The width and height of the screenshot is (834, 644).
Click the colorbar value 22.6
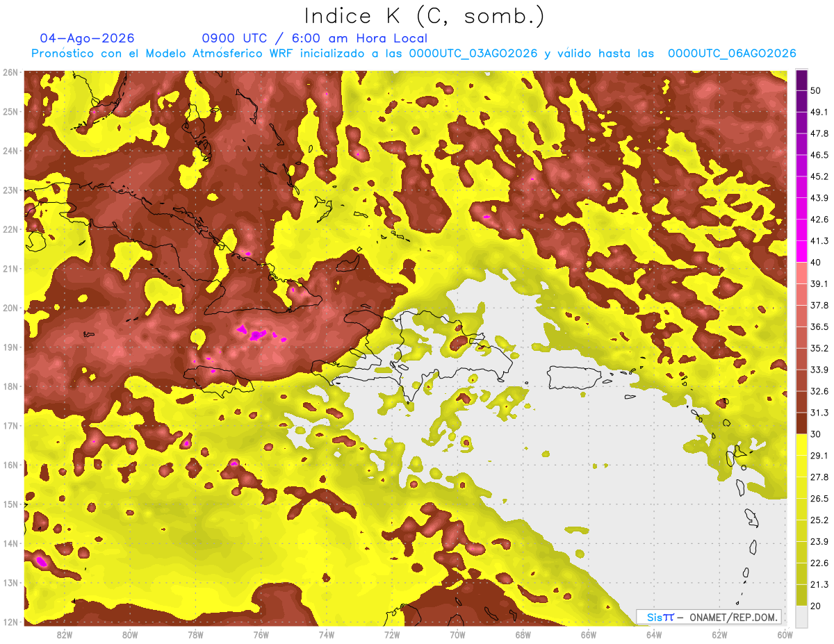(x=819, y=563)
